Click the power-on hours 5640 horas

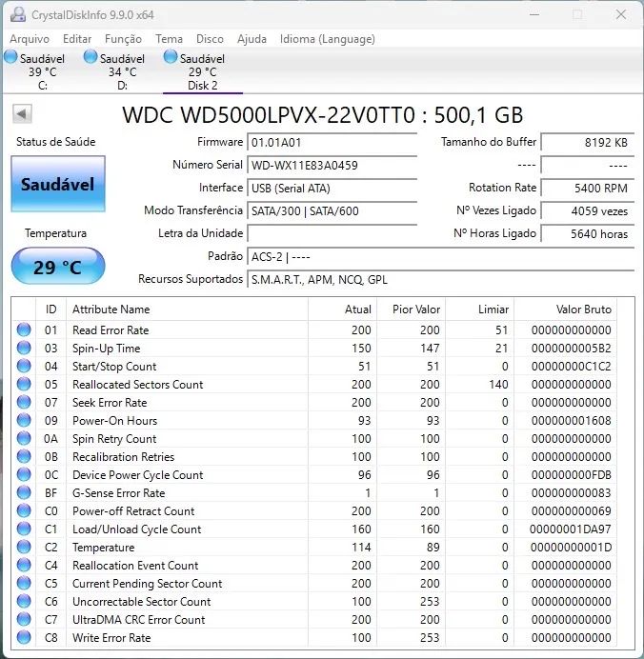587,233
